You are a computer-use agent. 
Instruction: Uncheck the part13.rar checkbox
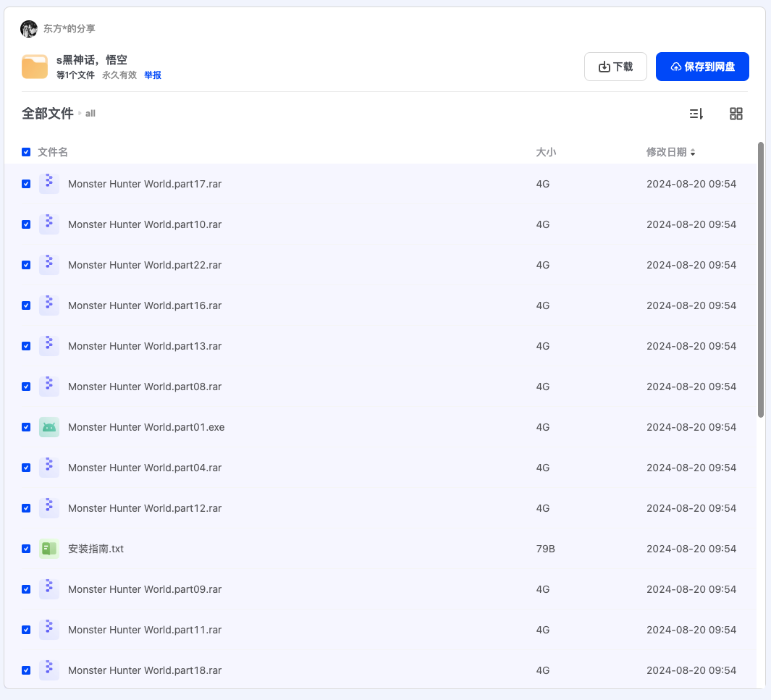pos(26,346)
